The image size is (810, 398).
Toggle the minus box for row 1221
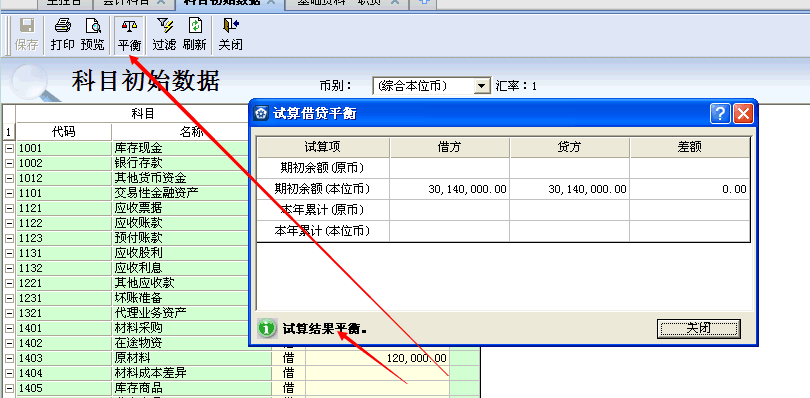coord(9,283)
